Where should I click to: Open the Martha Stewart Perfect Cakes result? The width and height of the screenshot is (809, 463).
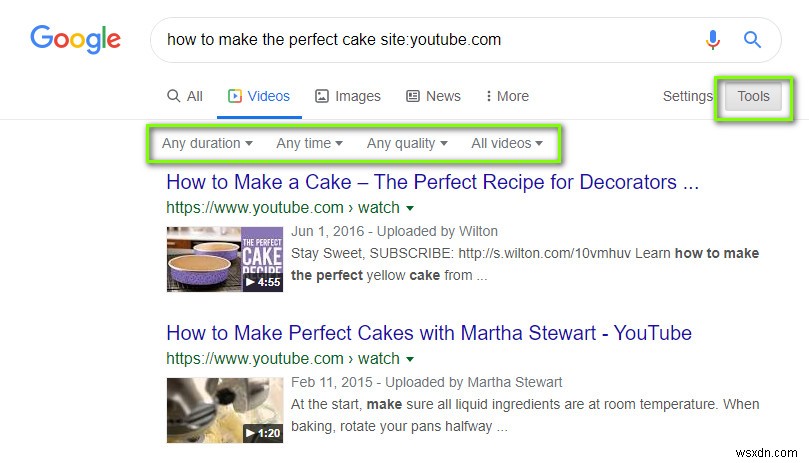click(428, 333)
